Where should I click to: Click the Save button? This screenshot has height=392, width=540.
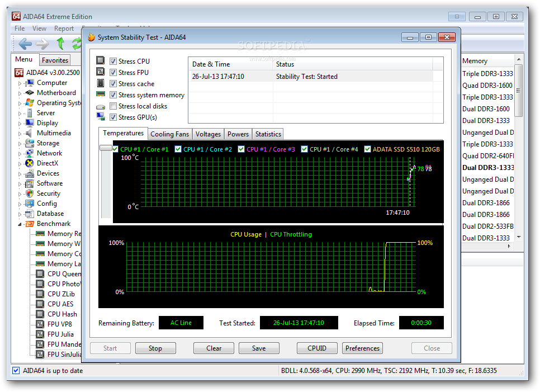[259, 348]
